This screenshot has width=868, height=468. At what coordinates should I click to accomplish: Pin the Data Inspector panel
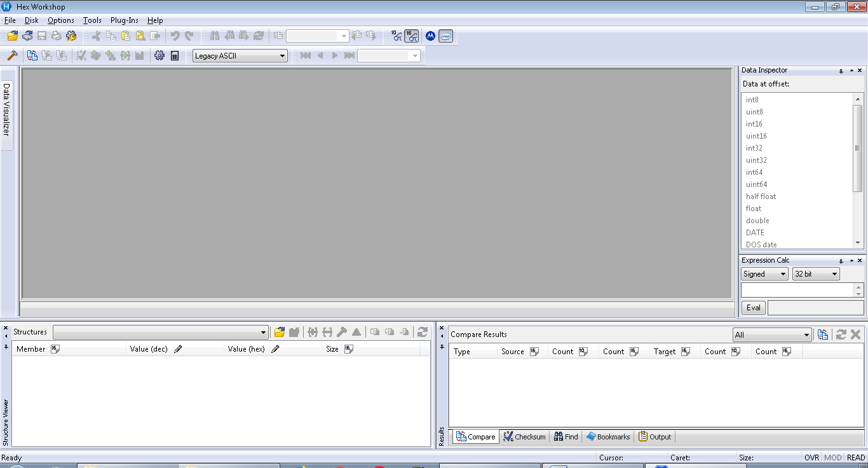pyautogui.click(x=841, y=71)
